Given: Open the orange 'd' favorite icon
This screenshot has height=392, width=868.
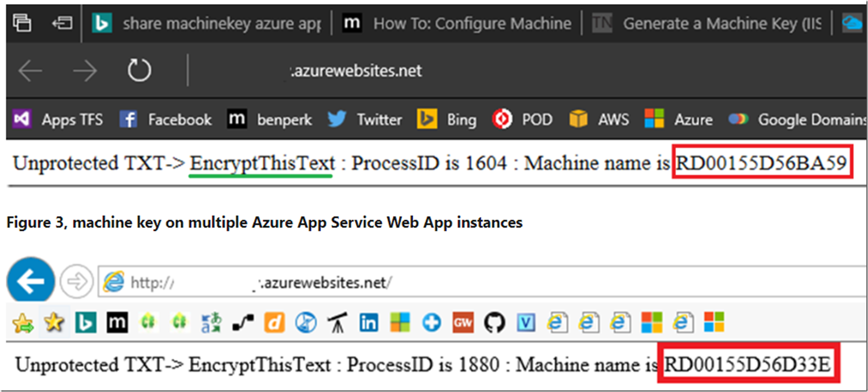Looking at the screenshot, I should [x=274, y=323].
